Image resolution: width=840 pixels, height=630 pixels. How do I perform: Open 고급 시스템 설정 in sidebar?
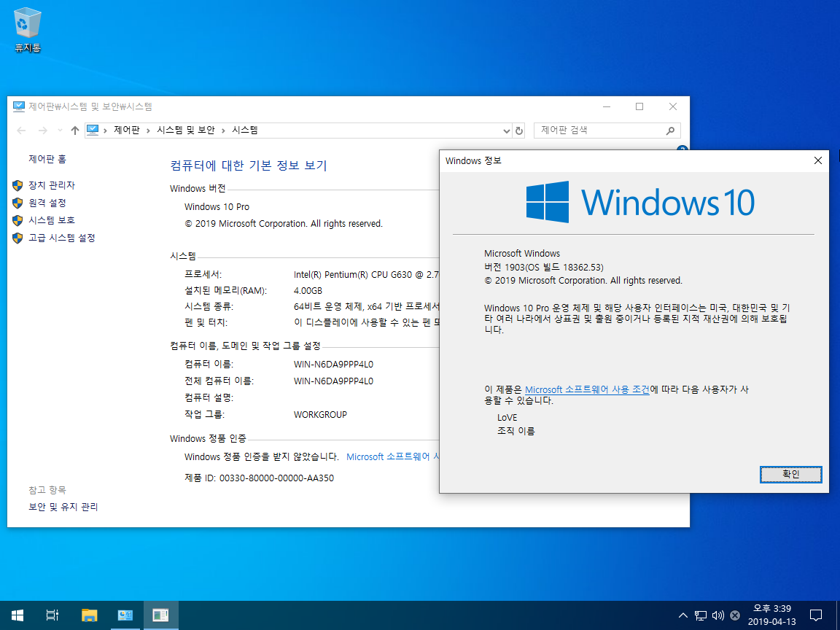point(61,238)
